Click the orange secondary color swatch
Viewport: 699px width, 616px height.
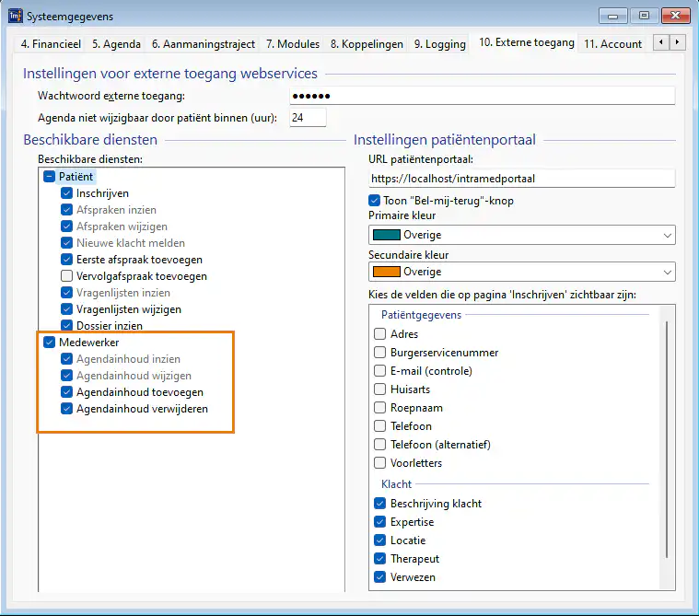coord(387,272)
